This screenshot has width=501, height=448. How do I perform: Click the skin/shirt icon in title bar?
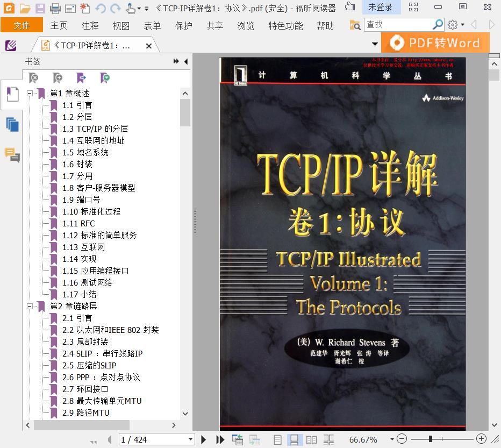350,6
